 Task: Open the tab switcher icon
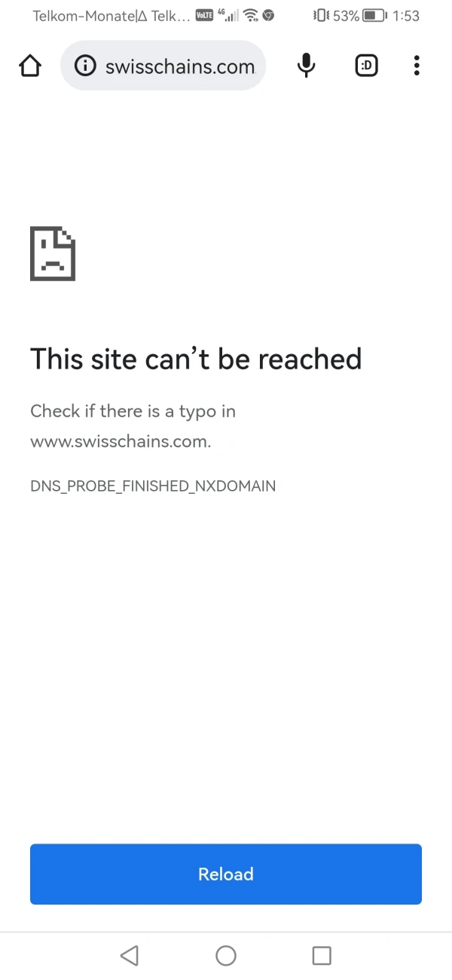click(x=366, y=66)
